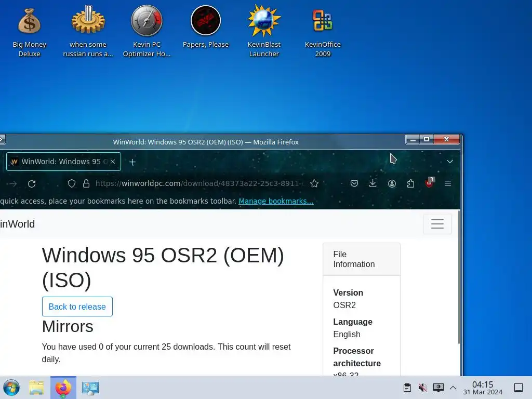The width and height of the screenshot is (532, 399).
Task: Close the WinWorld: Windows 95 tab
Action: coord(113,162)
